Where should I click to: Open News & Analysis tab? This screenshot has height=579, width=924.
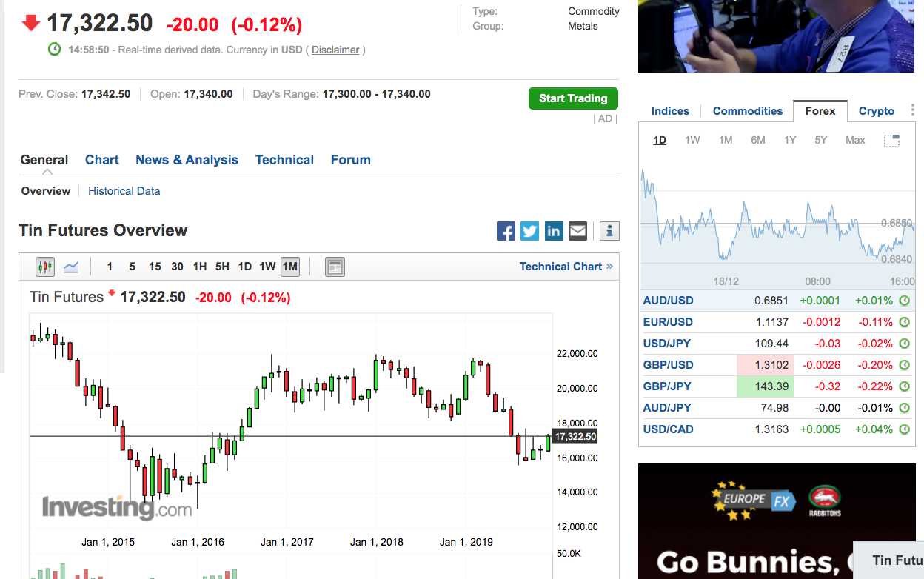click(x=187, y=160)
